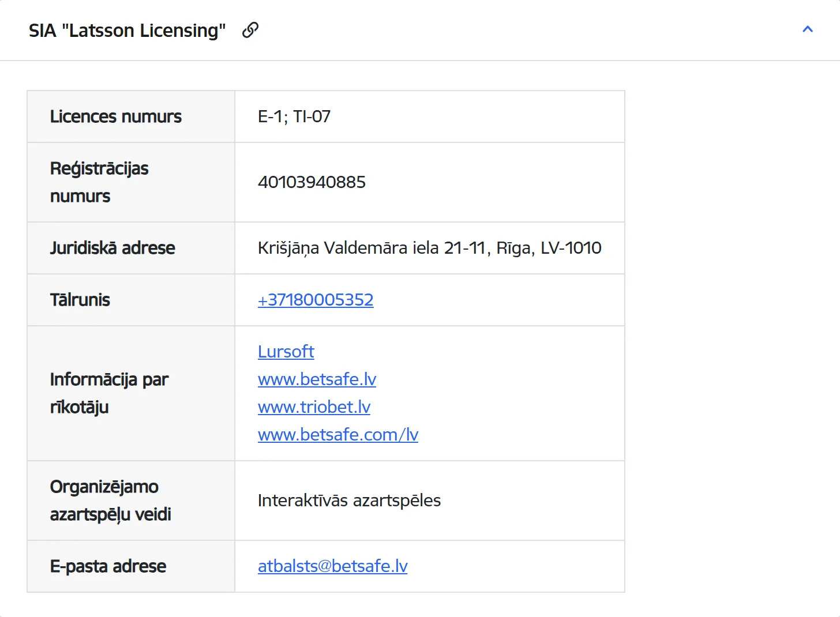Screen dimensions: 840x617
Task: Open the Lursoft link
Action: pos(286,352)
